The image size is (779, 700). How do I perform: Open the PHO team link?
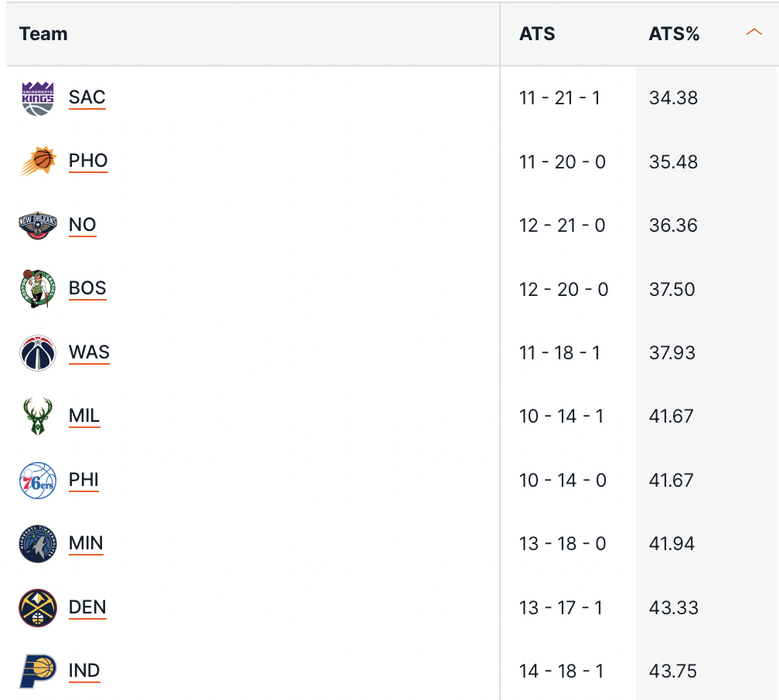click(x=88, y=161)
